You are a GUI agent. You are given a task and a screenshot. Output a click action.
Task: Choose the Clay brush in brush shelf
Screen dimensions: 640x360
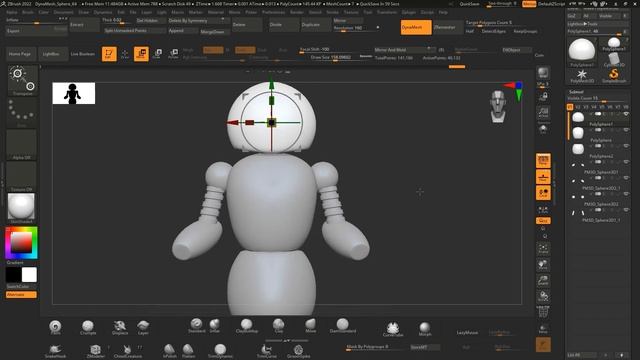pyautogui.click(x=278, y=326)
